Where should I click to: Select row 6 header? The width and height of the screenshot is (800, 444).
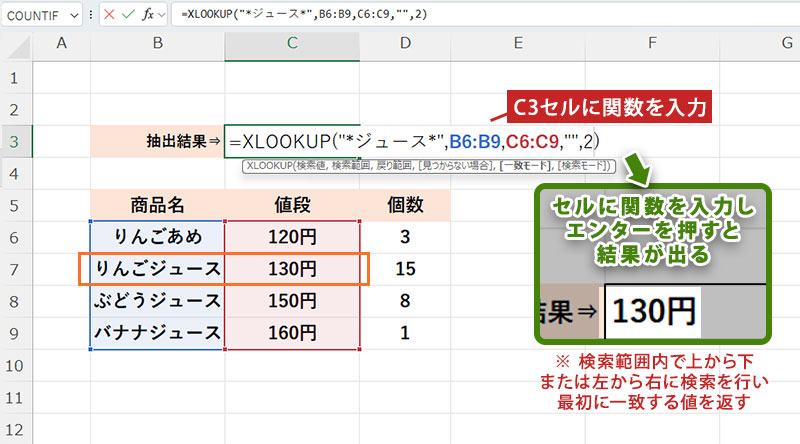(14, 238)
